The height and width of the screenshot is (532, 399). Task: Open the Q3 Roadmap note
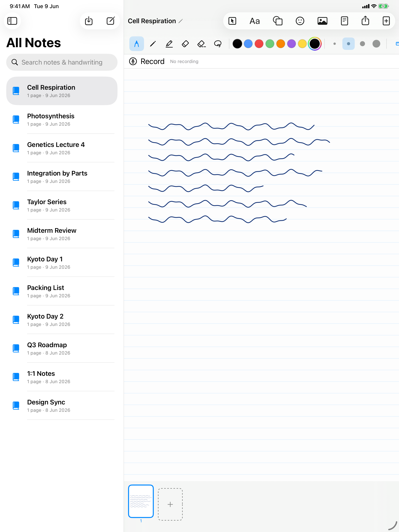(62, 349)
